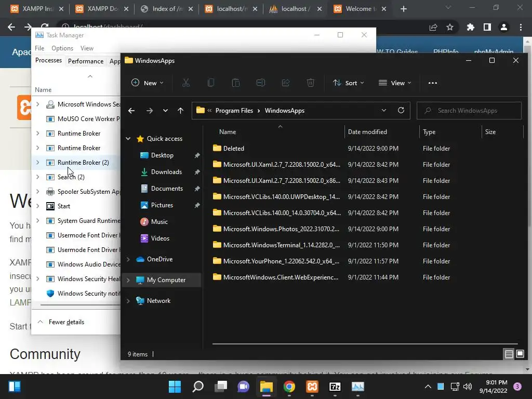The height and width of the screenshot is (399, 532).
Task: Click the Share icon in File Explorer toolbar
Action: 286,83
